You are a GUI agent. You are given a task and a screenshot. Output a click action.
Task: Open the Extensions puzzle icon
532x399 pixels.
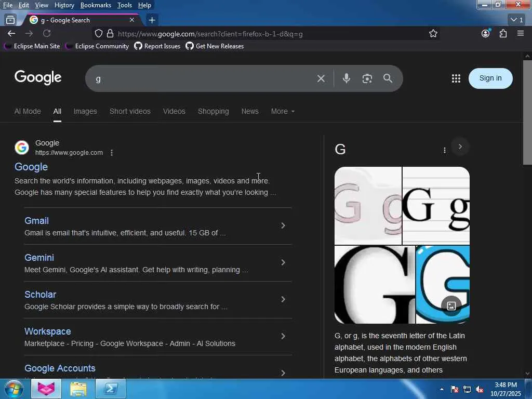click(x=503, y=33)
